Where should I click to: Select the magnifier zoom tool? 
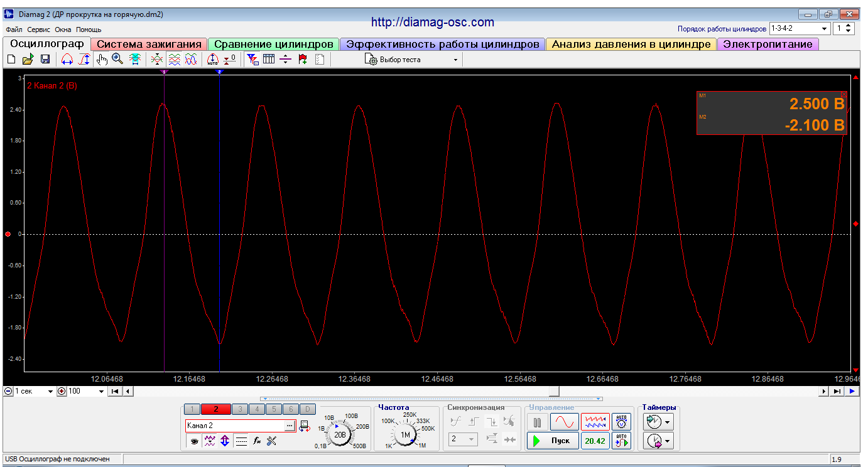117,60
